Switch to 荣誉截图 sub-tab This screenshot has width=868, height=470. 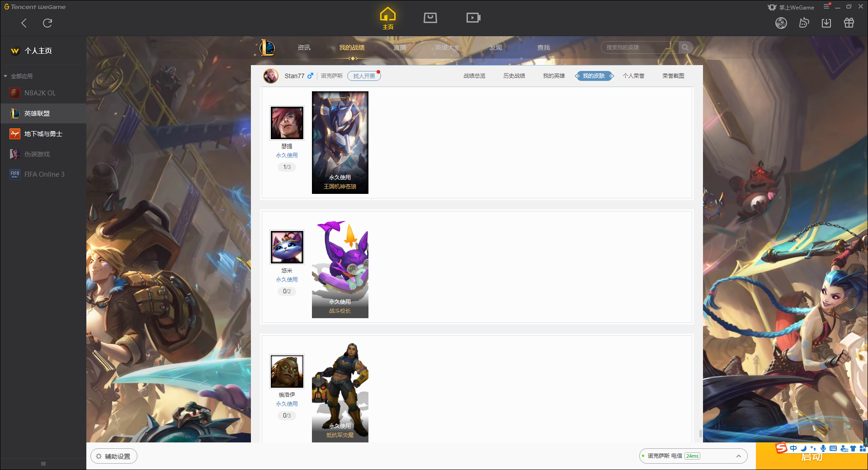pos(673,76)
